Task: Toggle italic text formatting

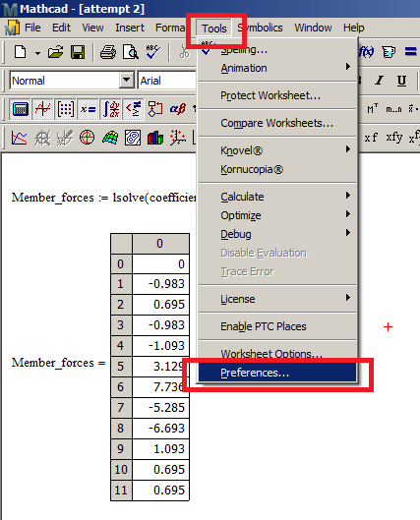Action: 380,81
